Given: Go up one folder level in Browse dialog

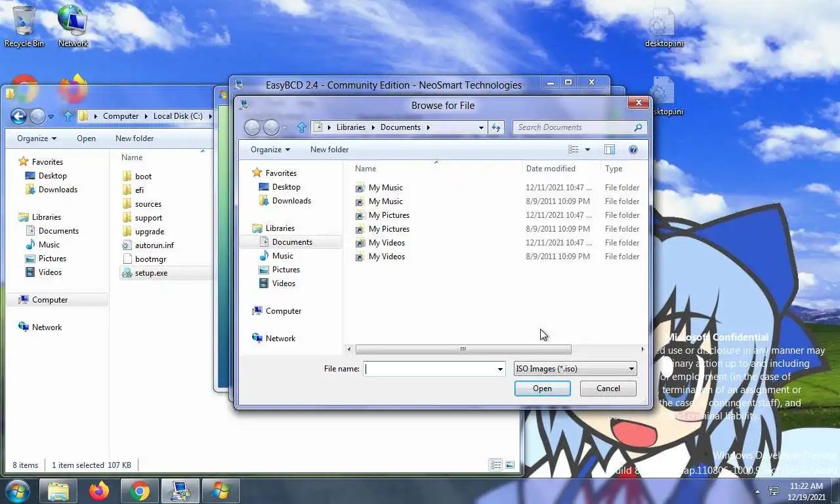Looking at the screenshot, I should [302, 127].
